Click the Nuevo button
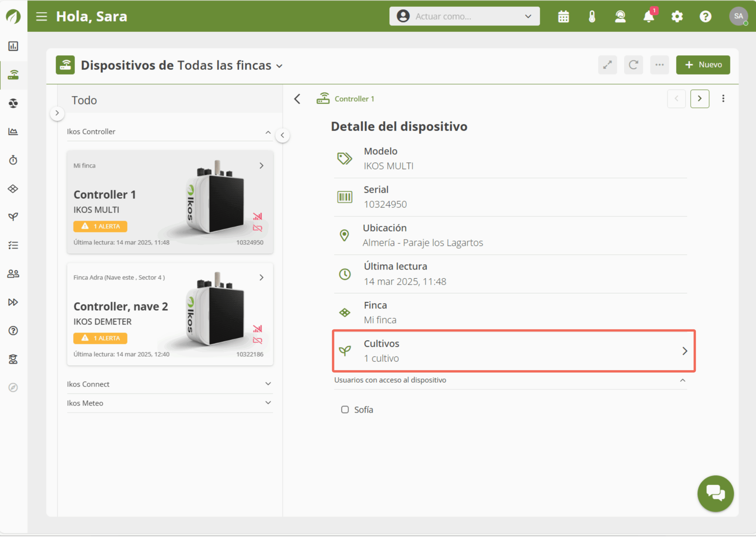Screen dimensions: 756x537 (703, 65)
